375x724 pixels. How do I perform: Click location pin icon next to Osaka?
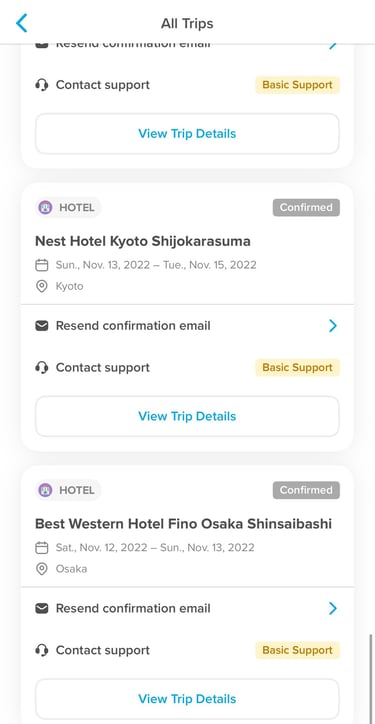(42, 569)
